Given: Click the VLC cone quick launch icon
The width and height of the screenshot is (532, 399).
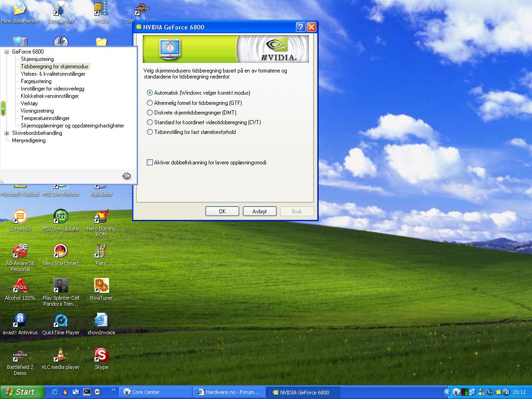Looking at the screenshot, I should [65, 392].
